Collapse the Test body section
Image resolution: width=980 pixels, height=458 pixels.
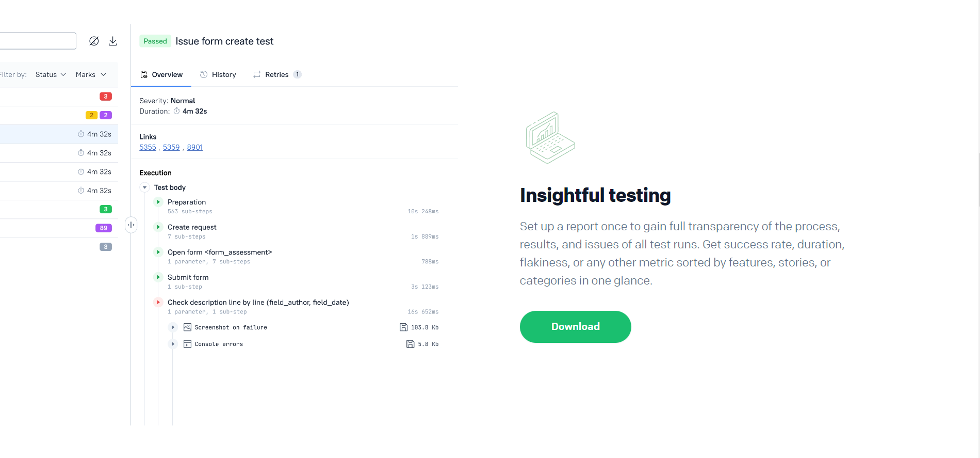(144, 187)
